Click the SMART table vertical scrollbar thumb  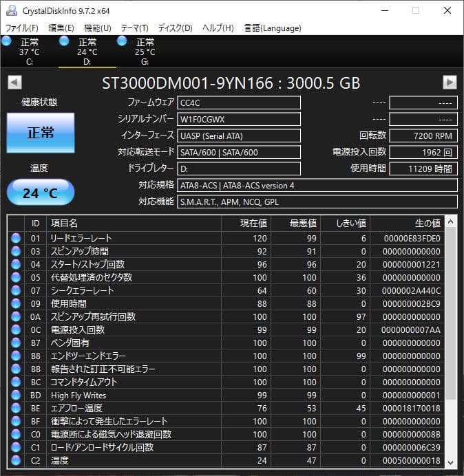[451, 314]
